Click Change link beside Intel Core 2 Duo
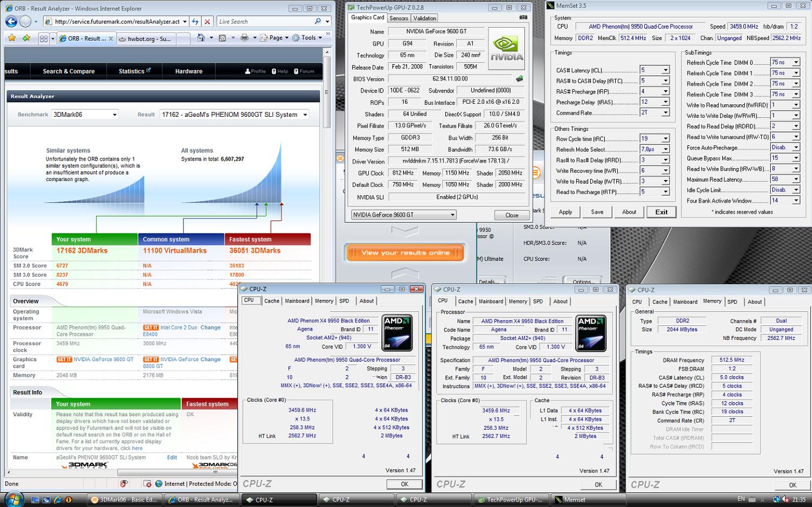 coord(210,328)
